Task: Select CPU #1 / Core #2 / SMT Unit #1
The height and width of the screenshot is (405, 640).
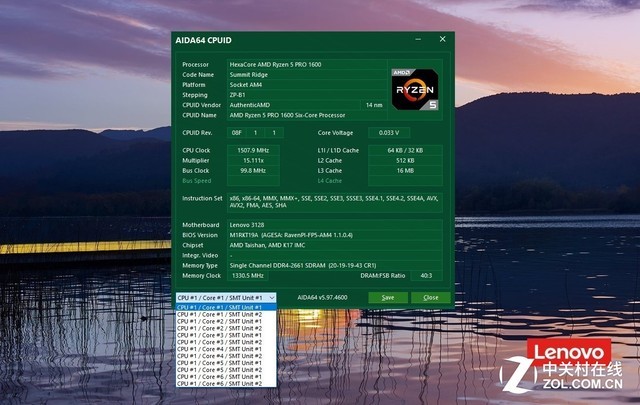Action: tap(226, 321)
